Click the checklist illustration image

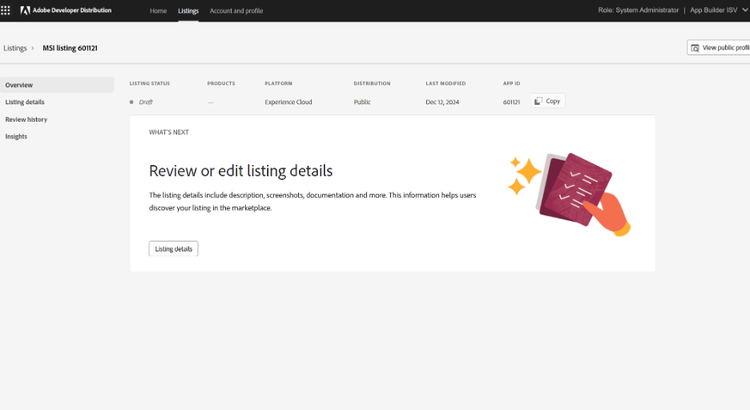coord(569,194)
